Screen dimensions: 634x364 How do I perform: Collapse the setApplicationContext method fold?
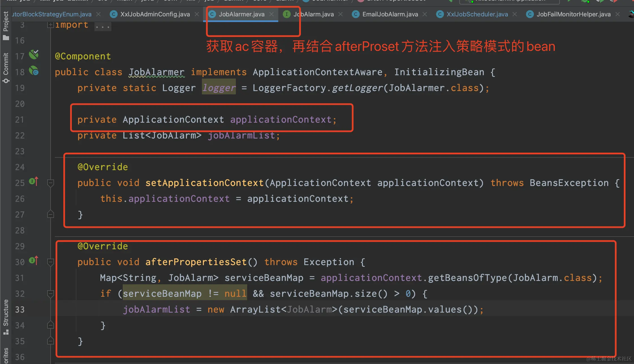point(50,183)
